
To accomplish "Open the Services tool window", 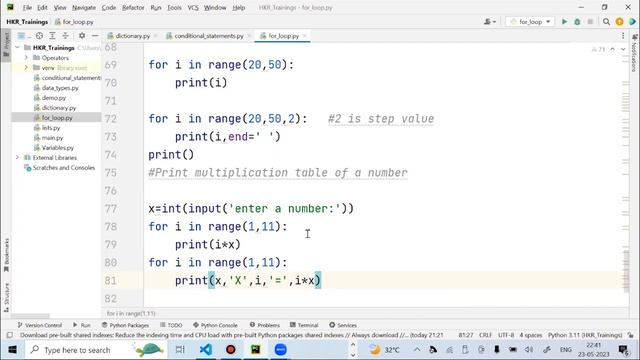I will pyautogui.click(x=343, y=325).
